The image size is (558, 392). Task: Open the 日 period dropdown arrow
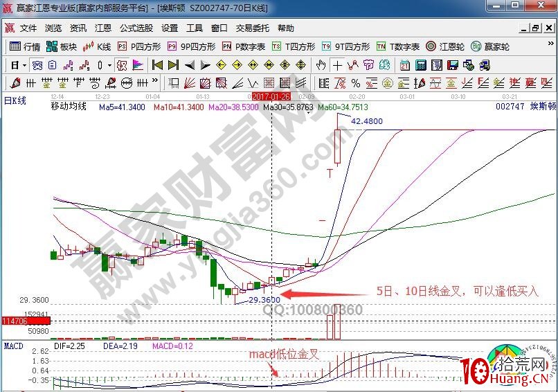(x=24, y=65)
